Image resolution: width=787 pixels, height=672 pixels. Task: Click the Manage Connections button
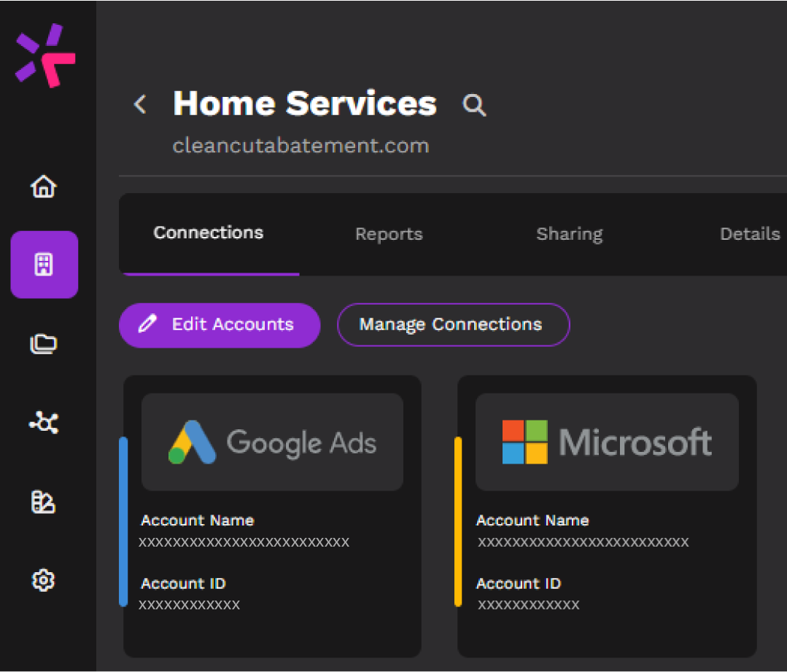[453, 325]
